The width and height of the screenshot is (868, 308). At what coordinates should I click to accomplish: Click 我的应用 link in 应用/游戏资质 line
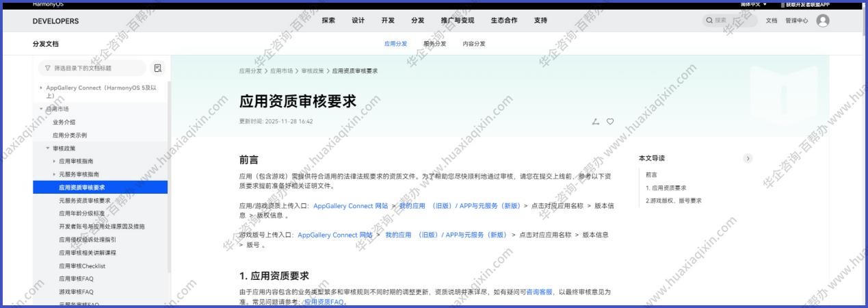(413, 205)
